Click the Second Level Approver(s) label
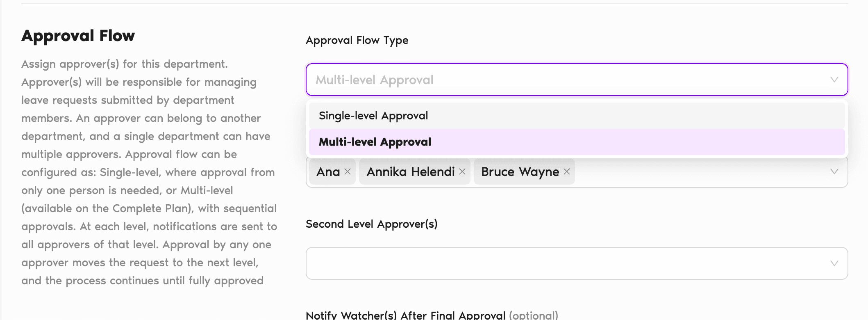Screen dimensions: 868x320 (371, 224)
